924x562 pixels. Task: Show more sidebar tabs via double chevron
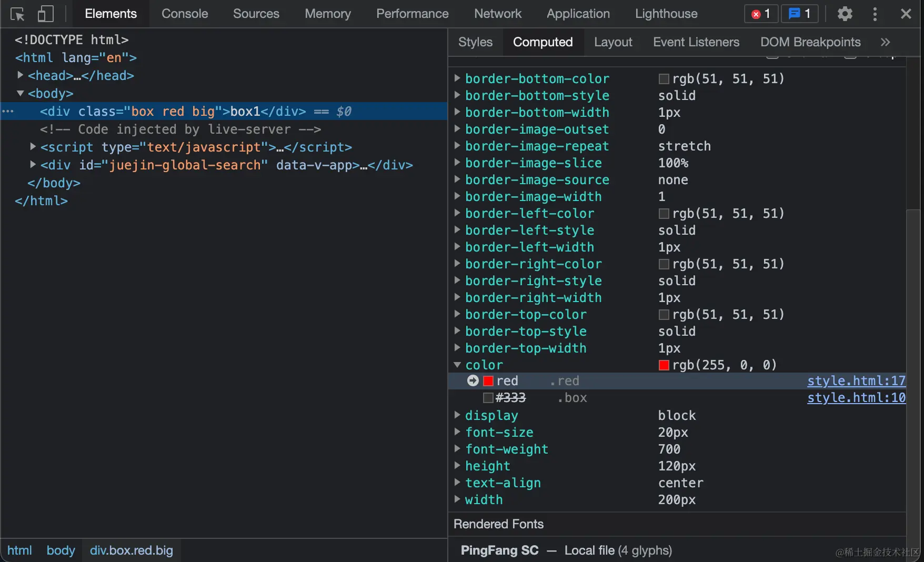(886, 42)
